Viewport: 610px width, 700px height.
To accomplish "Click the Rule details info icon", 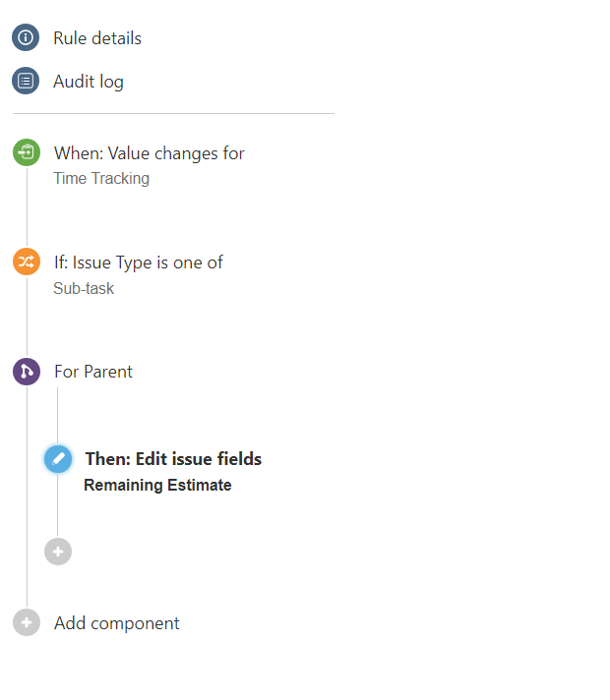I will 26,37.
